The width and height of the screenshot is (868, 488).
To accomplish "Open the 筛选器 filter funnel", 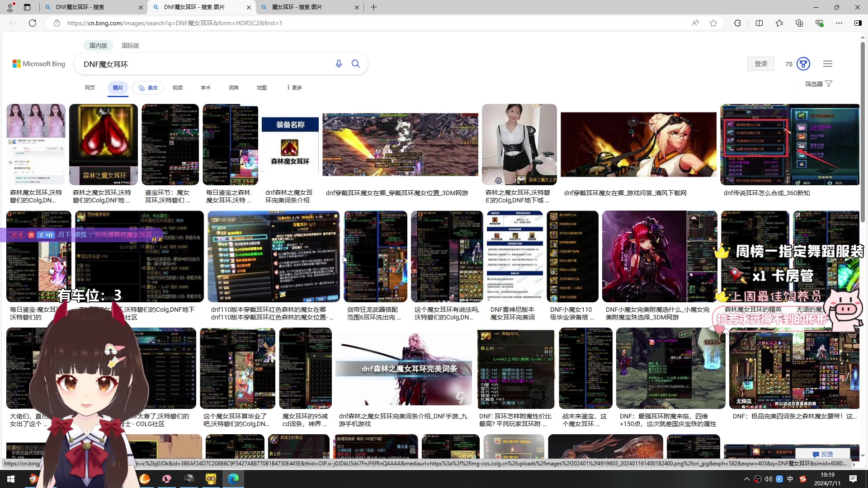I will [x=819, y=84].
